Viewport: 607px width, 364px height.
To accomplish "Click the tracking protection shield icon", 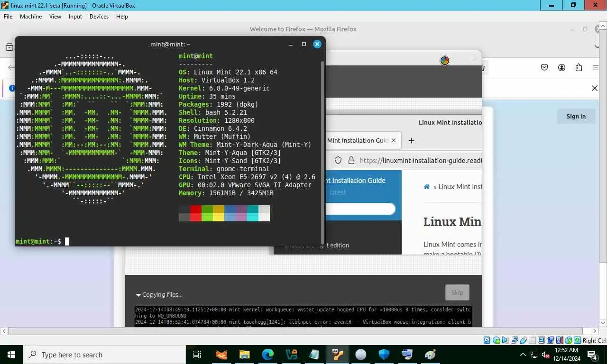I will click(x=338, y=160).
